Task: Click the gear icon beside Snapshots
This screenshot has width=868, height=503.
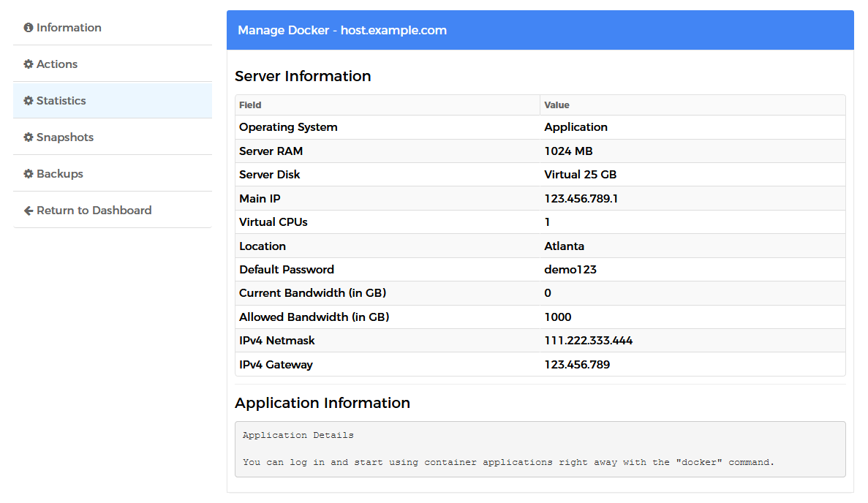Action: point(29,137)
